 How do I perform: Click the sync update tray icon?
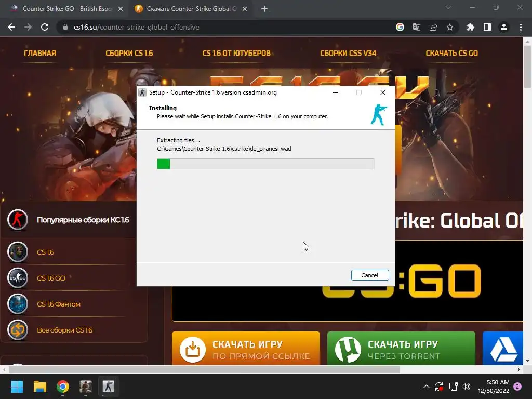click(439, 387)
